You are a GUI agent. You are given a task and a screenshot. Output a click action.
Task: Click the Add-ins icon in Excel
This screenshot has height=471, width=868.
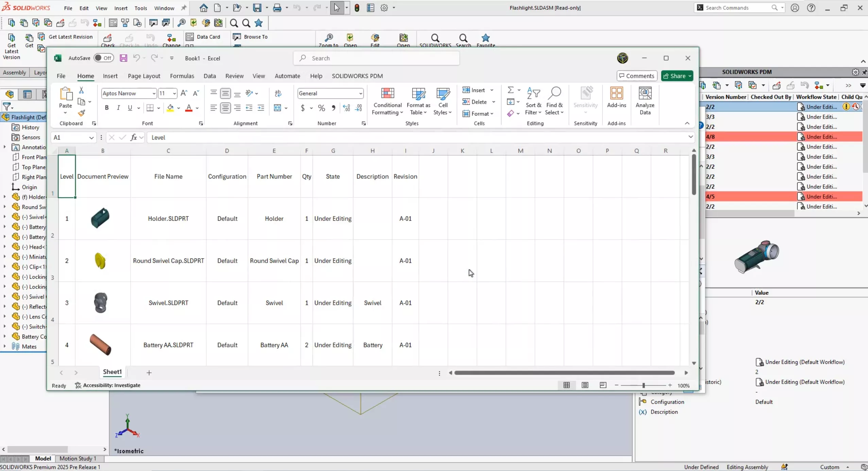click(x=616, y=98)
